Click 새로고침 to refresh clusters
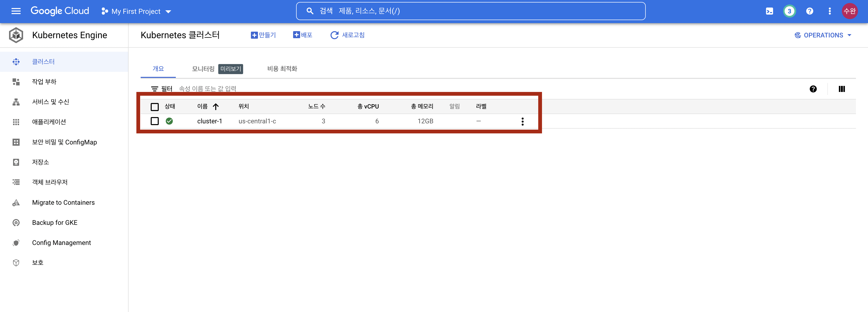The height and width of the screenshot is (312, 868). click(347, 35)
